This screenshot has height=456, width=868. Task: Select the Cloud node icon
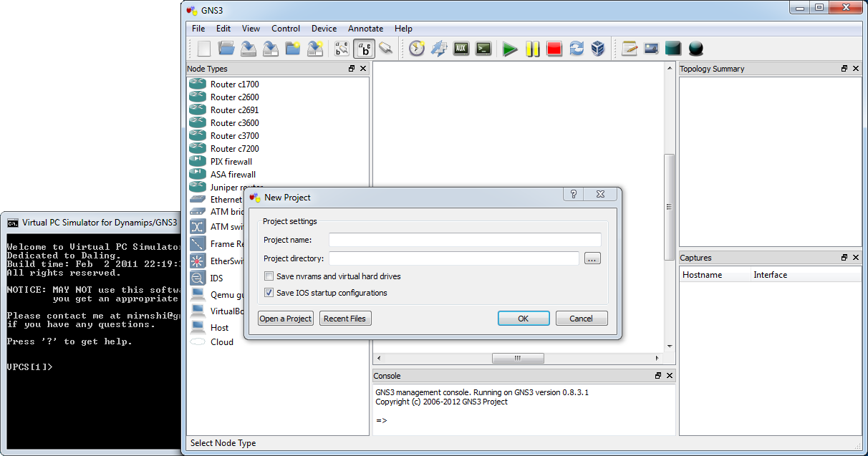(x=198, y=341)
